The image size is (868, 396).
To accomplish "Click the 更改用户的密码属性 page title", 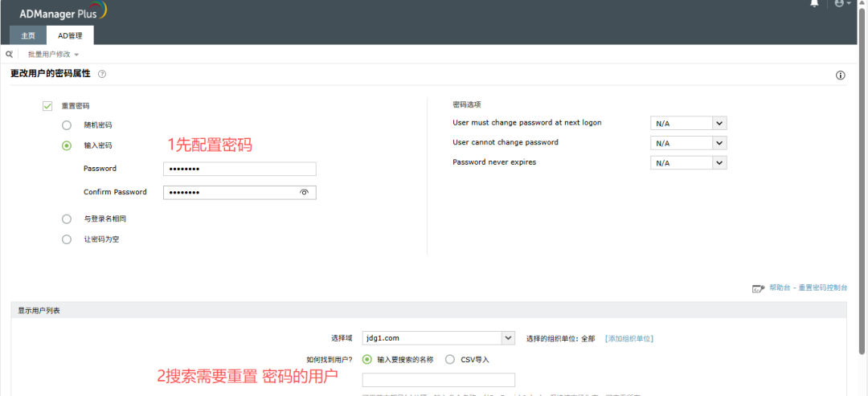I will pos(51,74).
